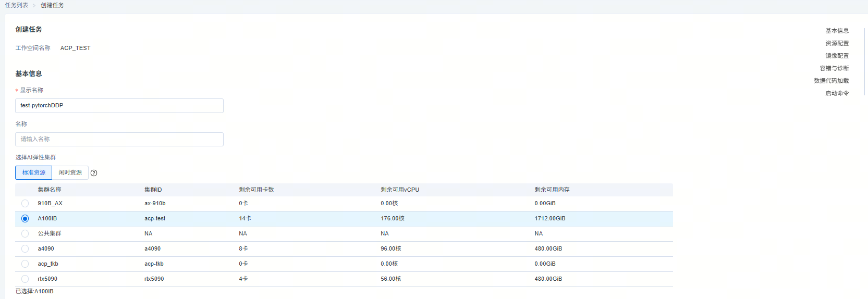
Task: Jump to 资源配置 section in anchor nav
Action: click(x=837, y=43)
